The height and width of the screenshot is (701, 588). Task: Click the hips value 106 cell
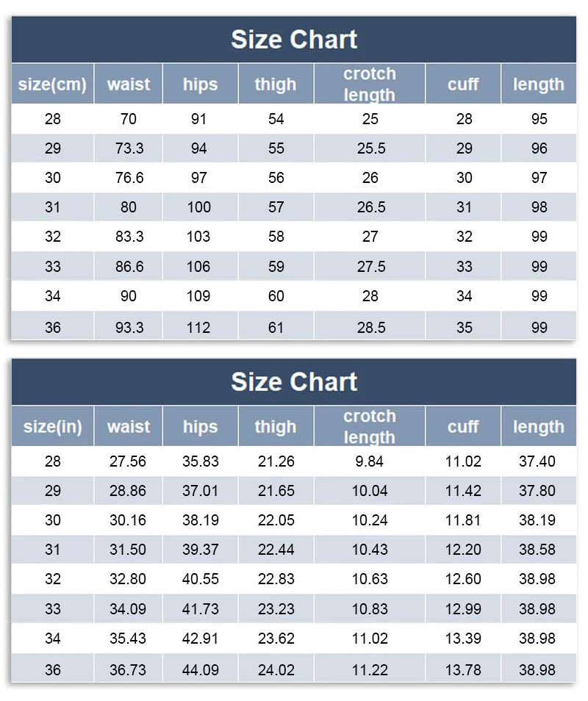tap(198, 267)
